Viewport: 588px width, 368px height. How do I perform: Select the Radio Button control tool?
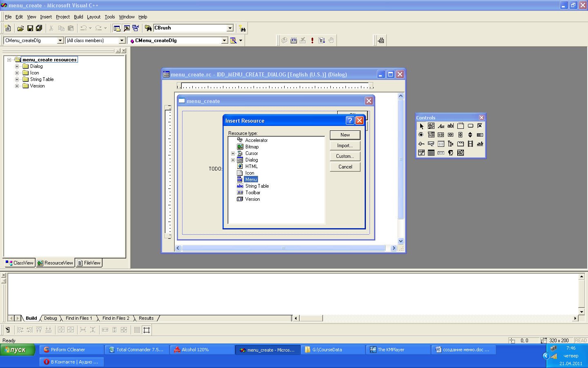[421, 135]
